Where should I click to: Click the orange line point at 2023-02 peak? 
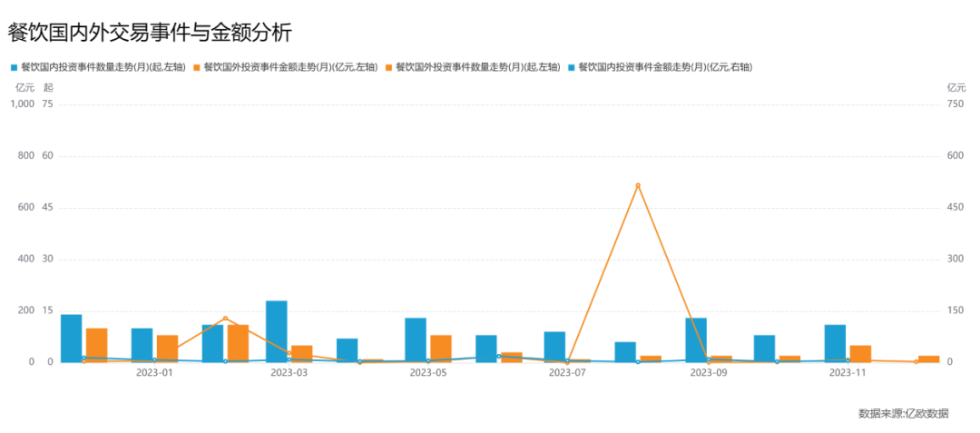[x=225, y=319]
